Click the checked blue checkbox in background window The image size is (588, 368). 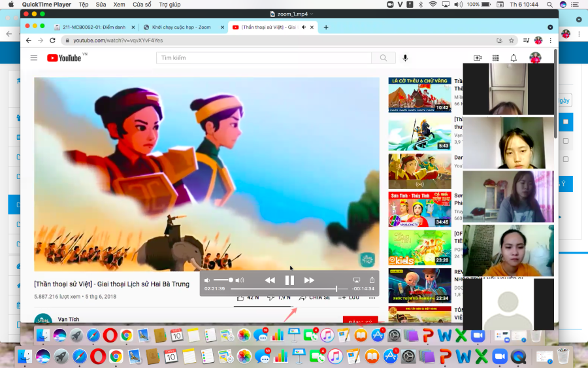pyautogui.click(x=566, y=122)
